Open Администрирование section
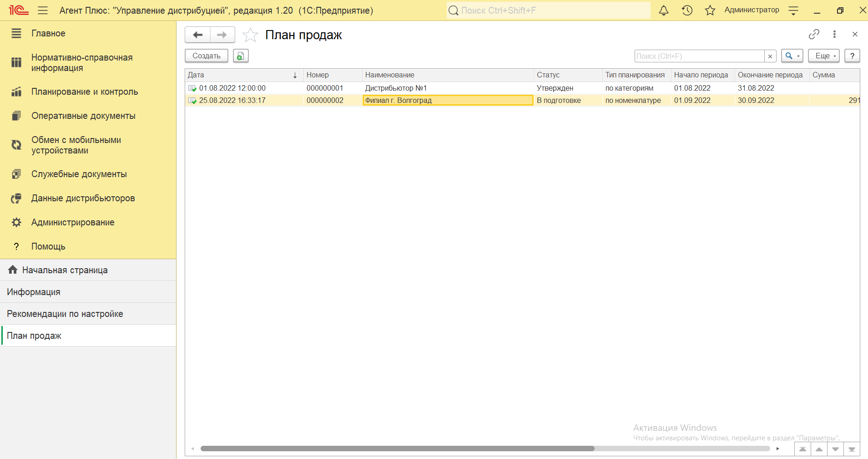This screenshot has width=868, height=459. tap(73, 222)
